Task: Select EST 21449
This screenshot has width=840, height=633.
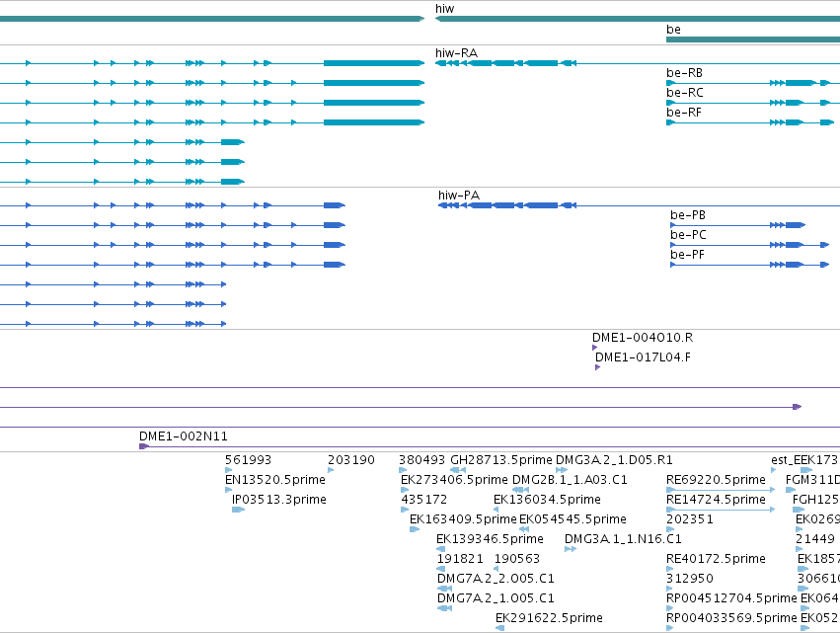Action: click(x=814, y=539)
